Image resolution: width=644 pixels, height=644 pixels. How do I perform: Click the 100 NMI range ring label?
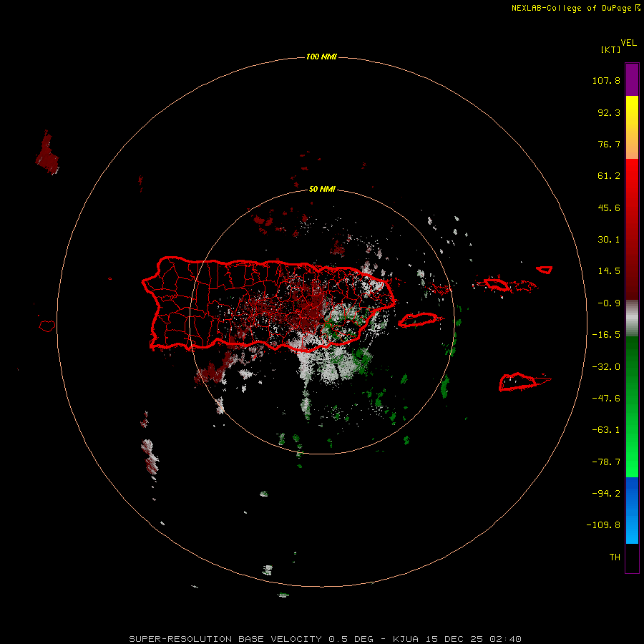[x=321, y=57]
